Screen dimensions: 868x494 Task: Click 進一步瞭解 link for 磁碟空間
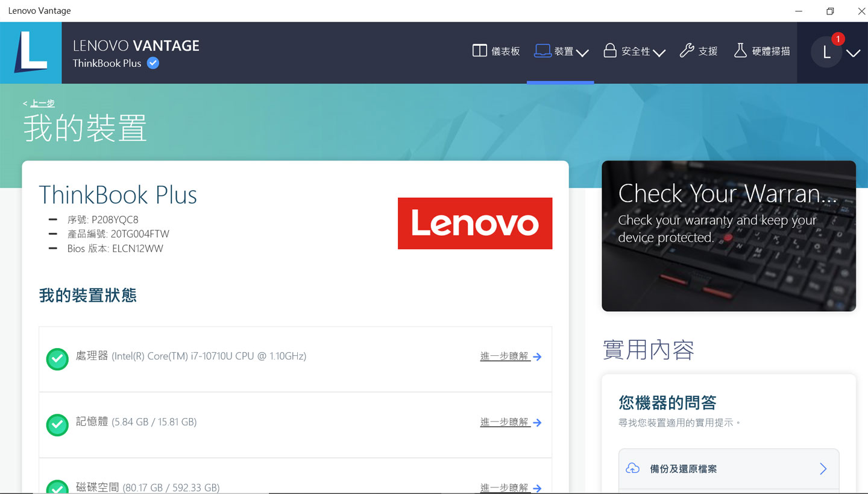click(505, 487)
